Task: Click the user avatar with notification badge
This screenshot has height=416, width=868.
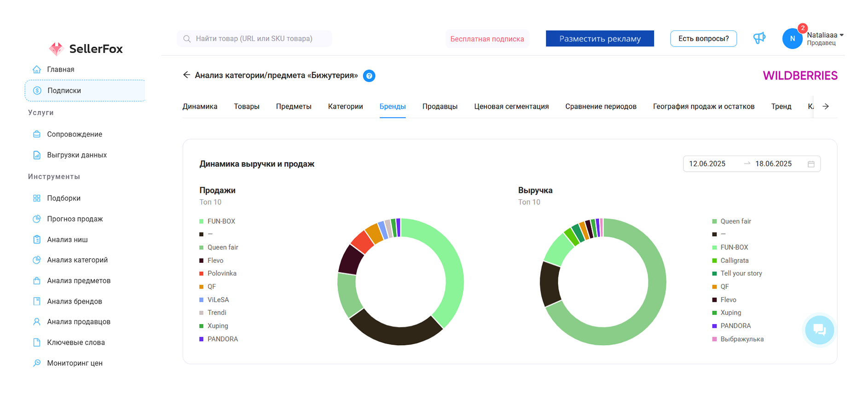Action: coord(793,39)
